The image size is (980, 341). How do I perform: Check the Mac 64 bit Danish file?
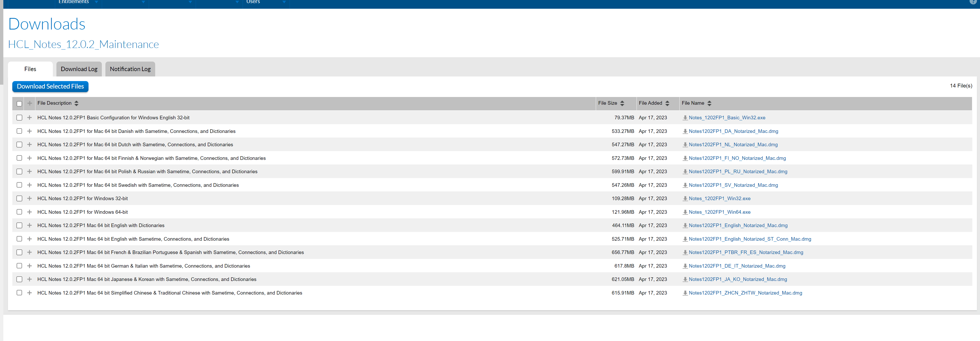pyautogui.click(x=19, y=131)
